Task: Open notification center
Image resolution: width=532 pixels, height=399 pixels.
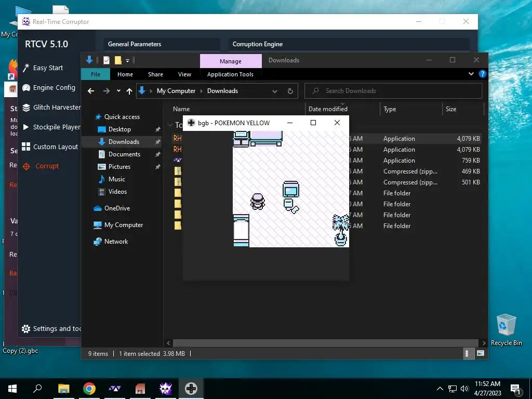Action: point(515,389)
